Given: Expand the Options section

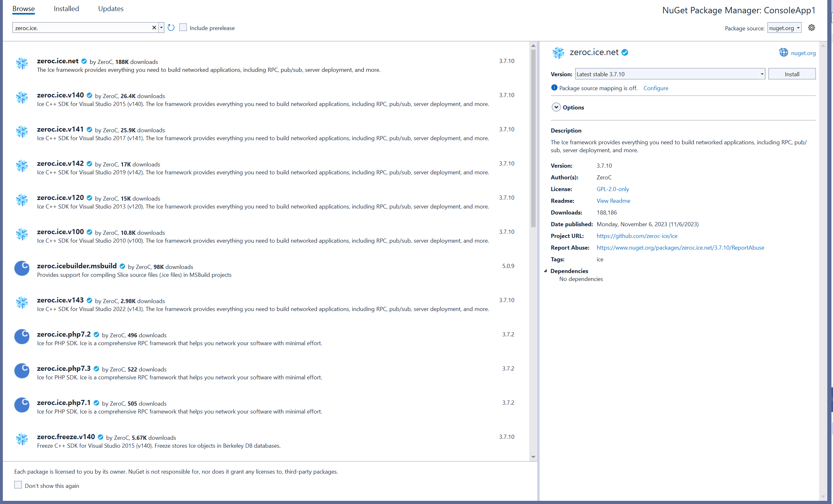Looking at the screenshot, I should (x=556, y=107).
